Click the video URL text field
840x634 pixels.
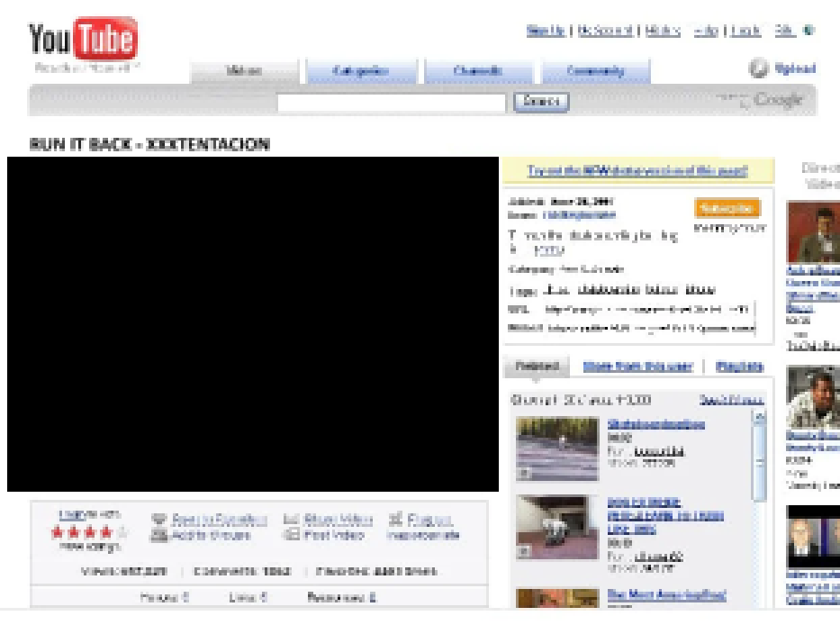(649, 310)
